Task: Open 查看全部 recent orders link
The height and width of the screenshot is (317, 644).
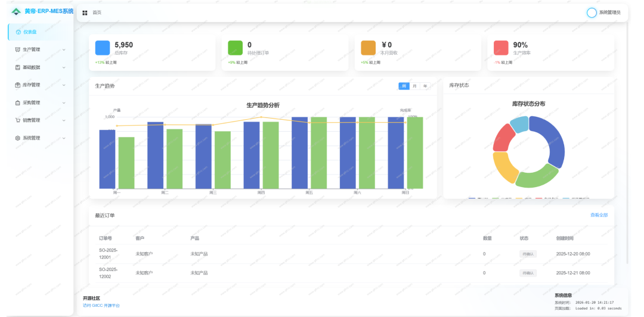Action: (x=599, y=215)
